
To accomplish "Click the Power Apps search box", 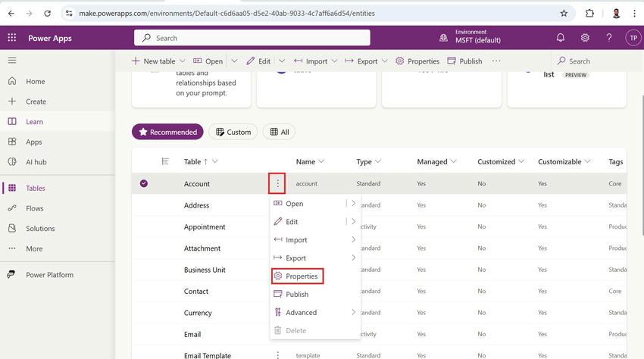I will tap(252, 38).
